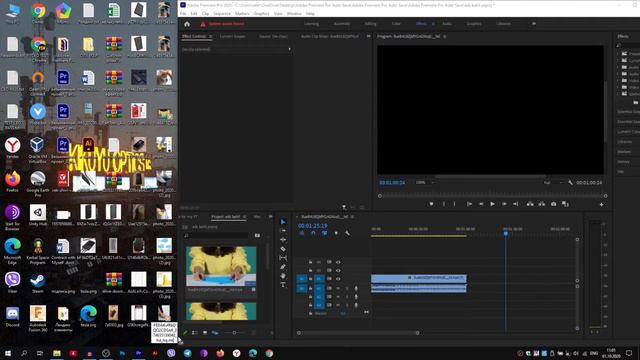Open playback resolution Full dropdown
The image size is (640, 360).
tap(553, 182)
